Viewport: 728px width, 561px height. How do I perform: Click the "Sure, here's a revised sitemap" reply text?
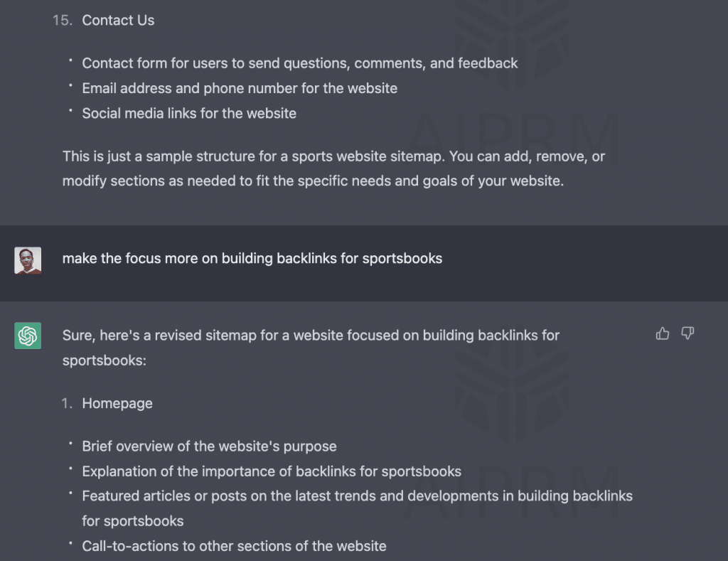311,347
